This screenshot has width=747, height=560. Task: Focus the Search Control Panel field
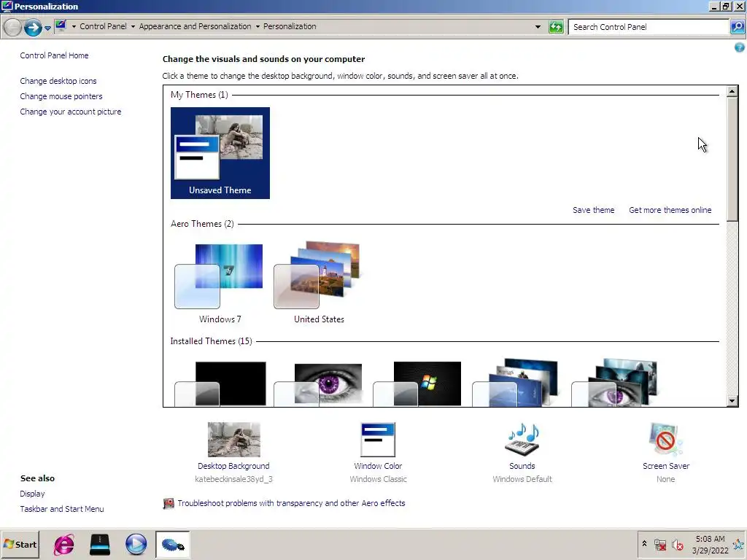pyautogui.click(x=649, y=27)
